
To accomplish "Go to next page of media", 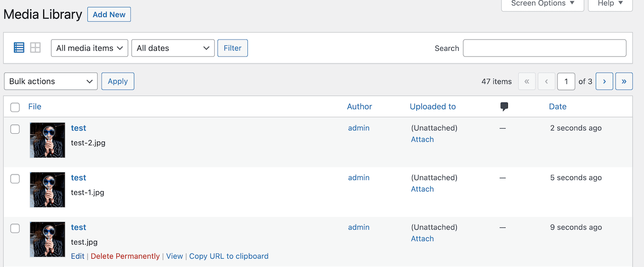I will [604, 81].
